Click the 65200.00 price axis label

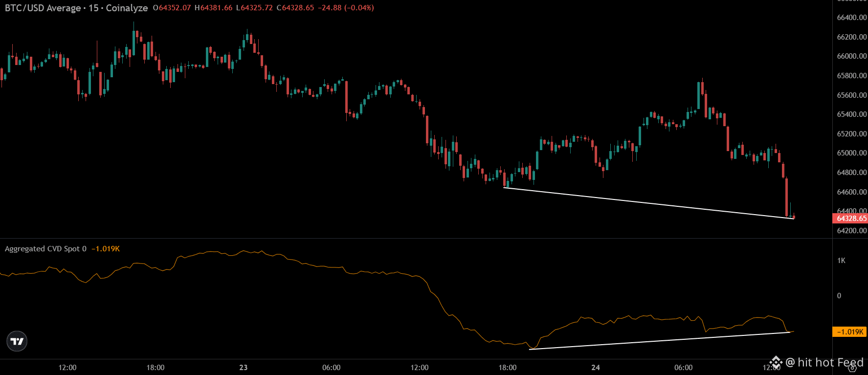click(x=852, y=134)
